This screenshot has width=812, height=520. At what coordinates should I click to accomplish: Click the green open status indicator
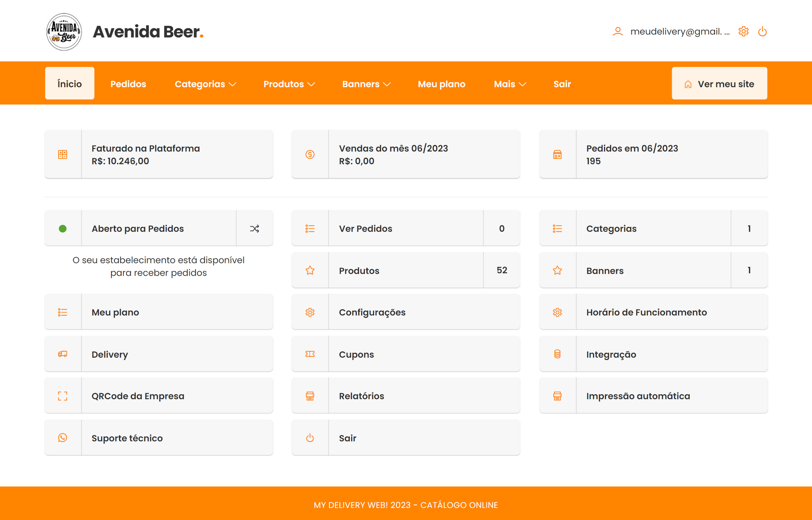click(63, 229)
